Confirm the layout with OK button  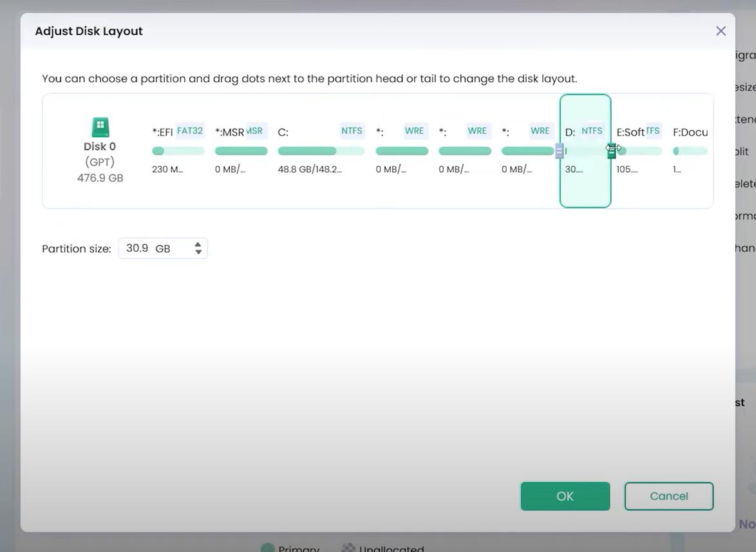point(565,496)
